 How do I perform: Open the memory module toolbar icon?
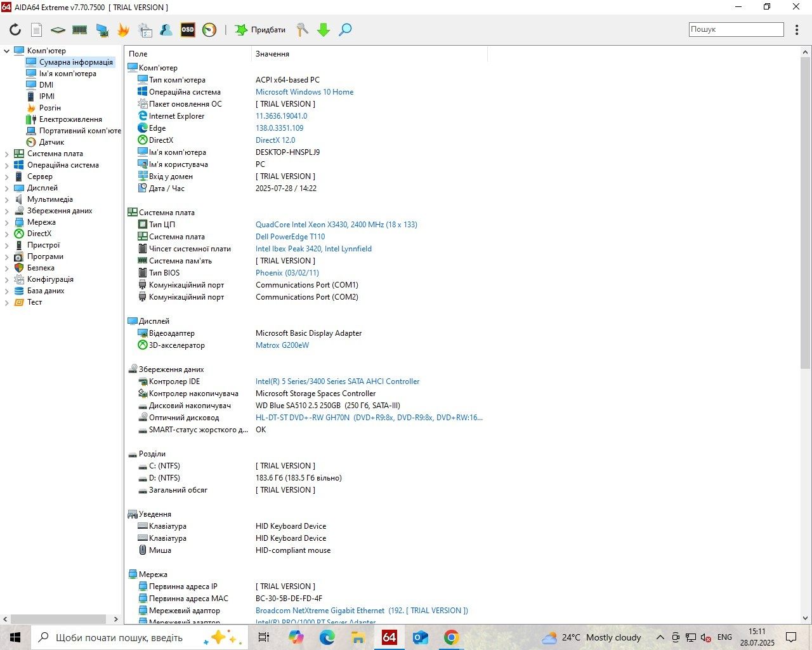click(x=79, y=30)
